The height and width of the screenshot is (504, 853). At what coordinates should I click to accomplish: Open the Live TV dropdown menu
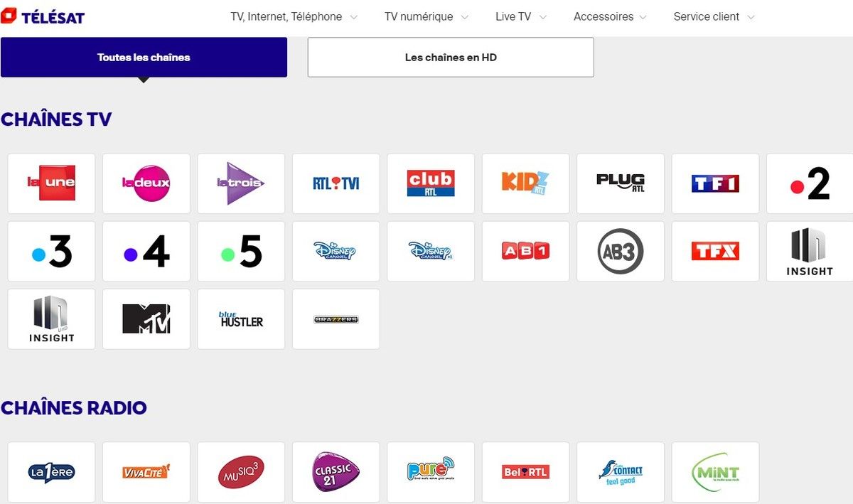[x=521, y=16]
